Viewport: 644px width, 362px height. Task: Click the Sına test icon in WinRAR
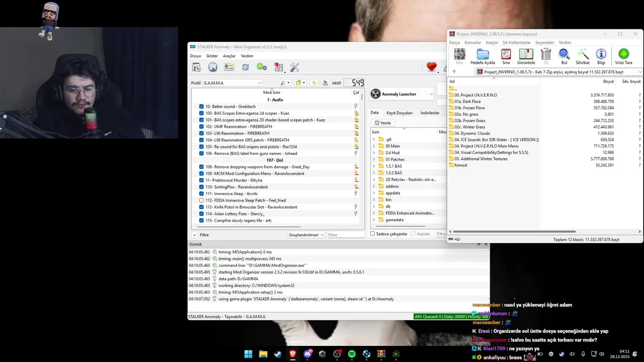point(506,56)
